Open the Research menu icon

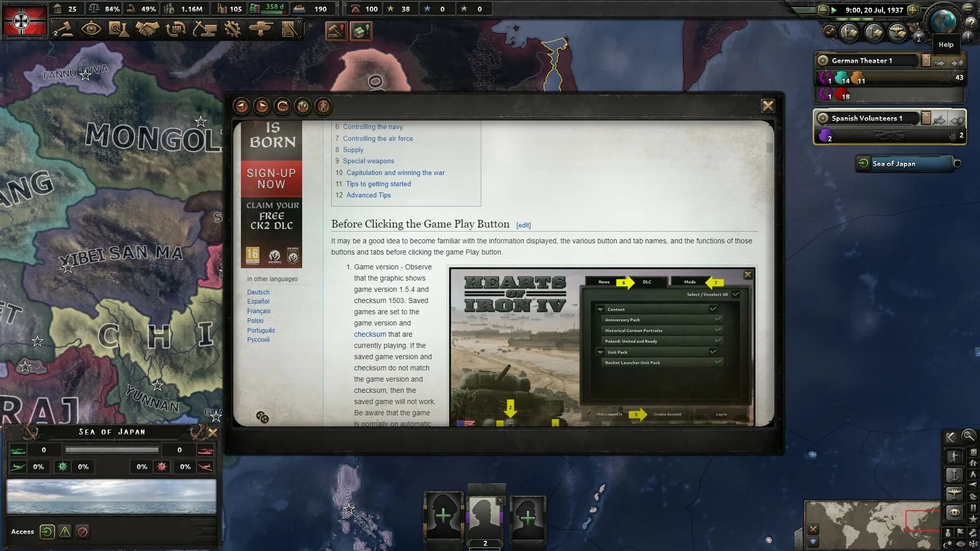pyautogui.click(x=119, y=29)
